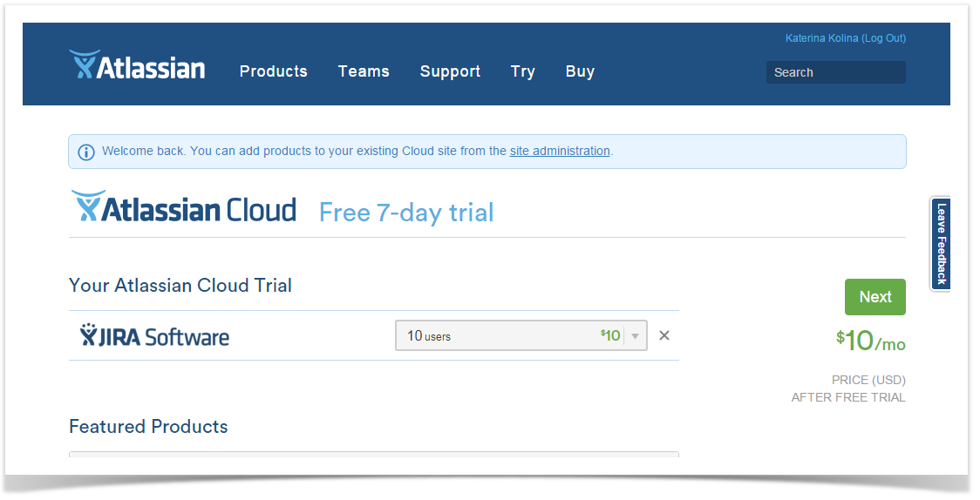Click the info icon in welcome banner
The height and width of the screenshot is (500, 980).
pyautogui.click(x=86, y=152)
